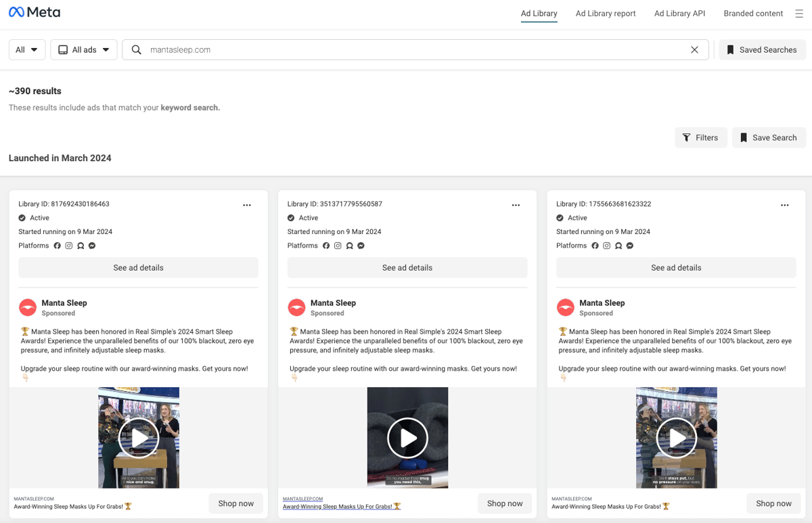The image size is (812, 523).
Task: Click Instagram platform icon on ad 3513717795560587
Action: pos(338,246)
